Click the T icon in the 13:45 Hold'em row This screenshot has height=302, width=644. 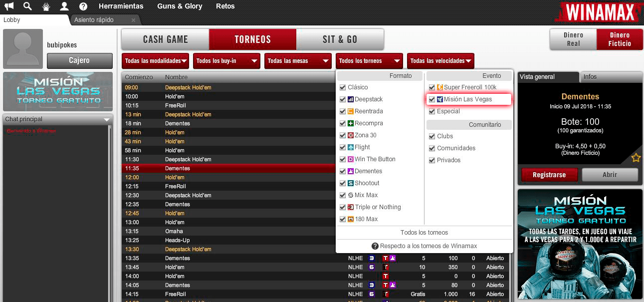point(385,267)
